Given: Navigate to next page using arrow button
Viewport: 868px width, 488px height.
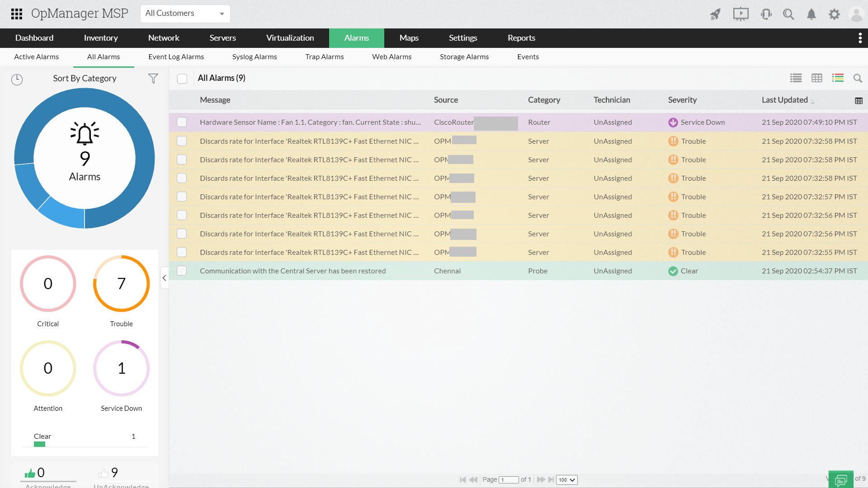Looking at the screenshot, I should pyautogui.click(x=541, y=480).
